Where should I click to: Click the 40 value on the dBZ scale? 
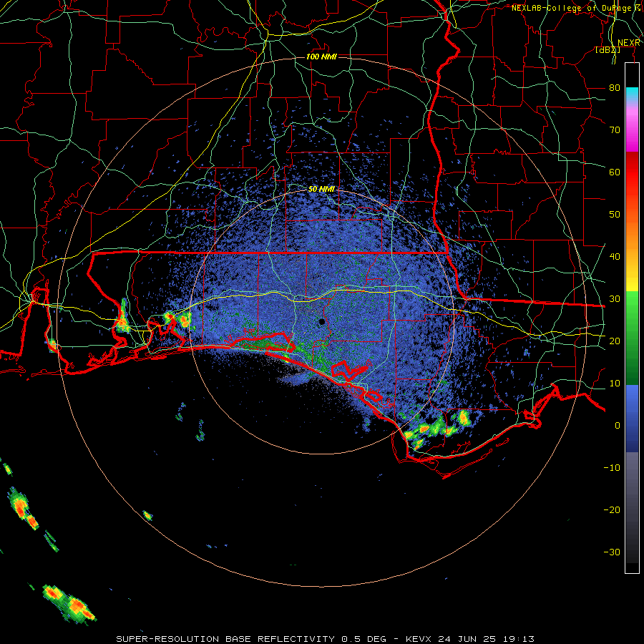[615, 257]
